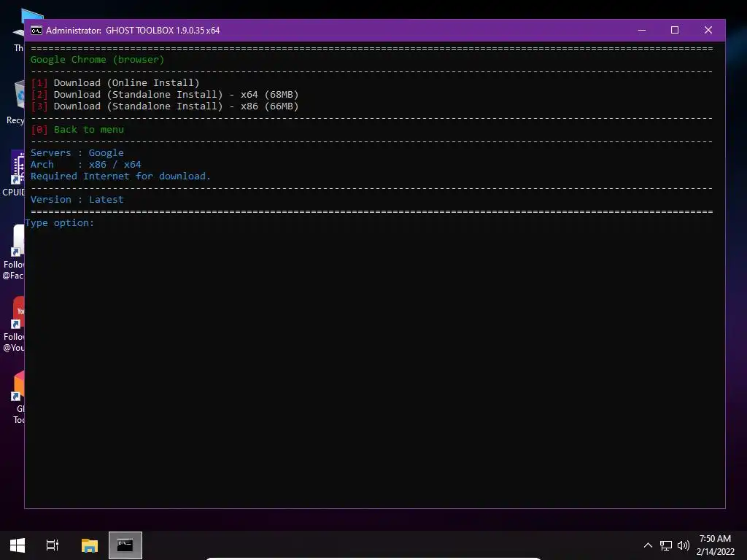The width and height of the screenshot is (747, 560).
Task: Open the volume control tray icon
Action: pos(683,545)
